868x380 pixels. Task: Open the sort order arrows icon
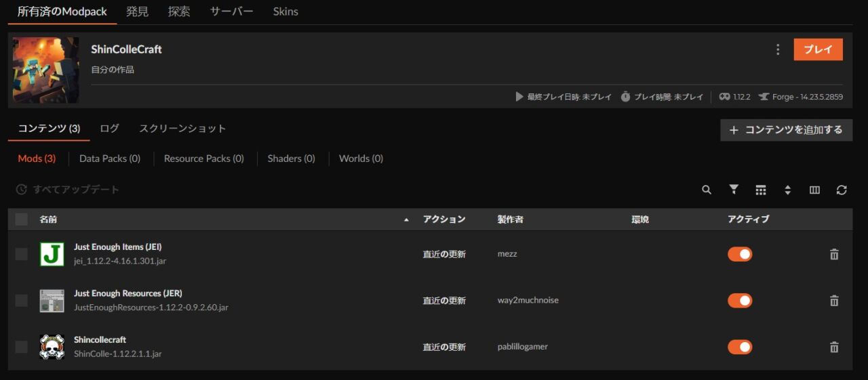click(x=787, y=190)
